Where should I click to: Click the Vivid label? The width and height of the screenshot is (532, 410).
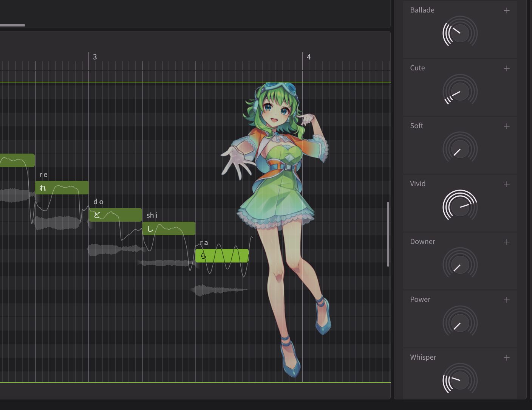pos(418,184)
